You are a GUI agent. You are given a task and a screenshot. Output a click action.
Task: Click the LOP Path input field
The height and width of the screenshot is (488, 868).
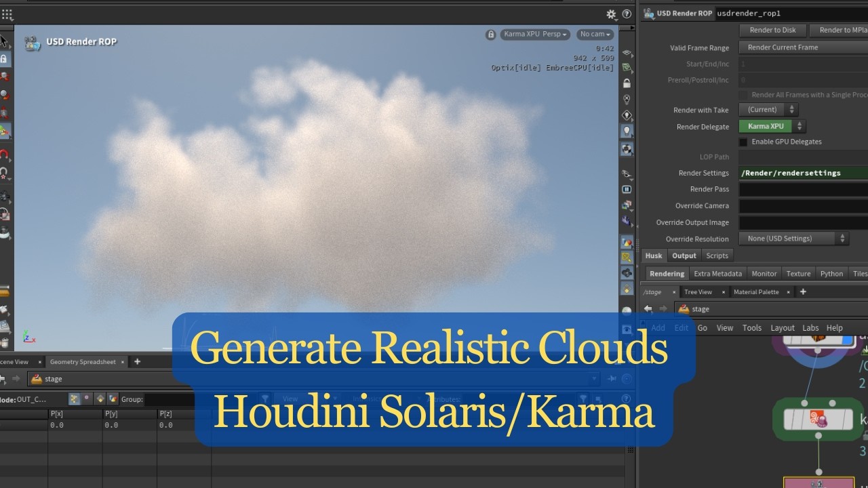coord(804,157)
